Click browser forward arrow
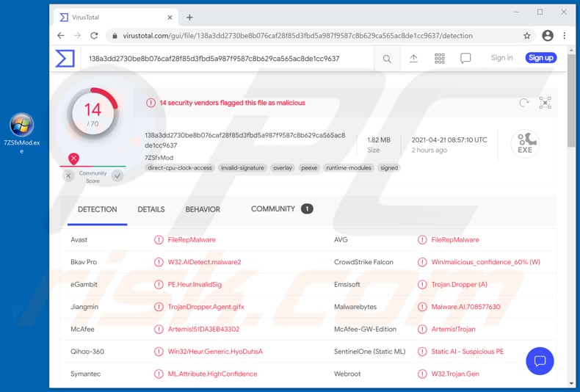 coord(77,35)
